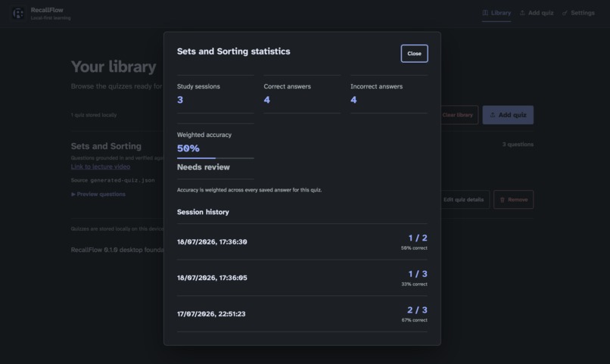The height and width of the screenshot is (364, 610).
Task: Click the 67% correct label
Action: pyautogui.click(x=414, y=320)
